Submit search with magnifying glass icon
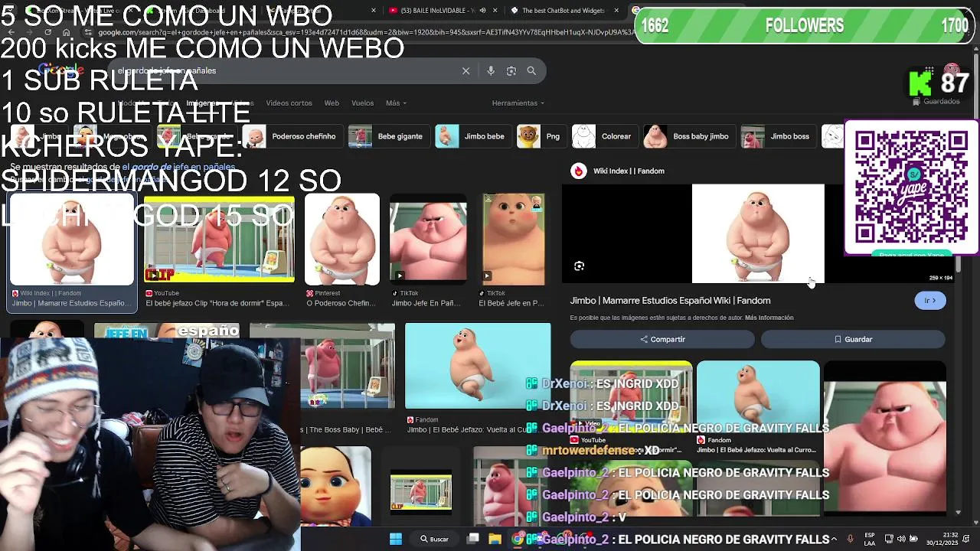 pos(531,70)
